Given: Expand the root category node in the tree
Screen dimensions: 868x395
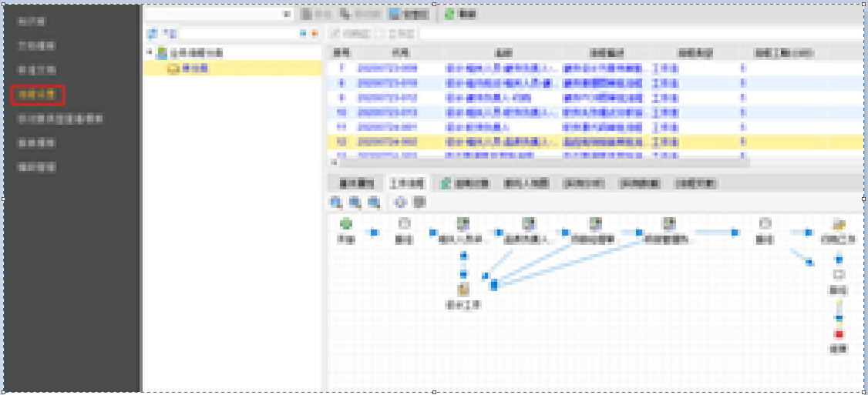Looking at the screenshot, I should pyautogui.click(x=150, y=52).
